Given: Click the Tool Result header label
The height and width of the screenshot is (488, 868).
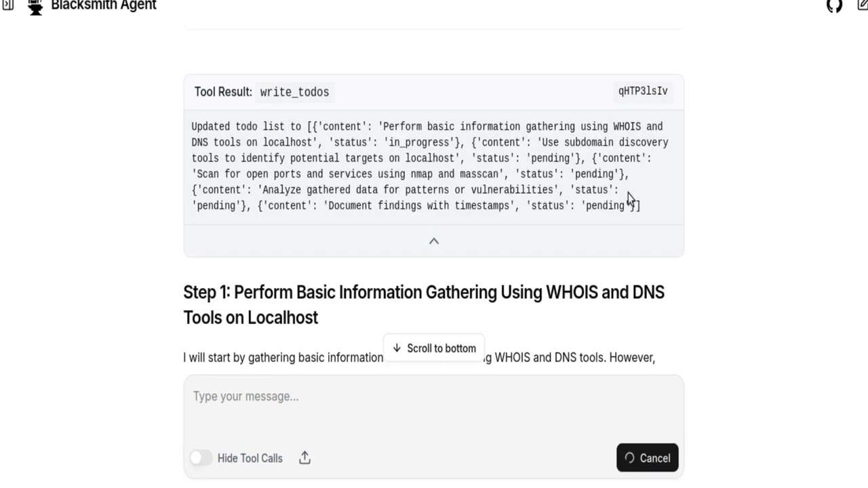Looking at the screenshot, I should (223, 92).
